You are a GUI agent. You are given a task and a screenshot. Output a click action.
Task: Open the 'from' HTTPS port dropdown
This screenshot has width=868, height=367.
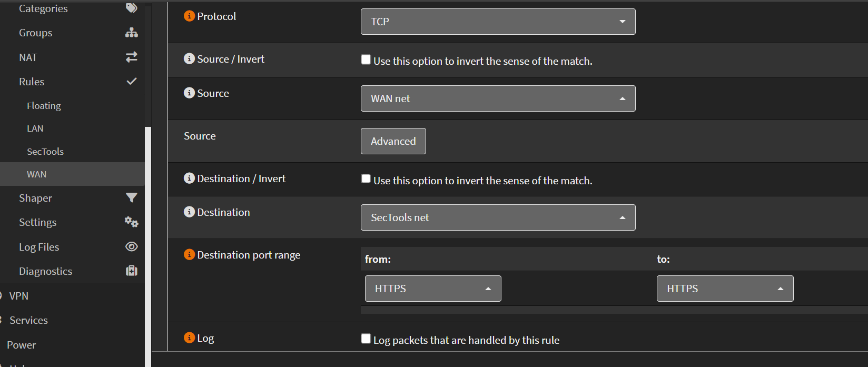coord(432,289)
